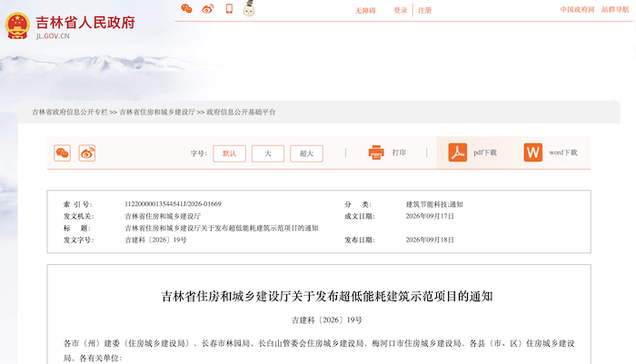The height and width of the screenshot is (364, 636).
Task: Click the 索引号 field label
Action: 78,204
